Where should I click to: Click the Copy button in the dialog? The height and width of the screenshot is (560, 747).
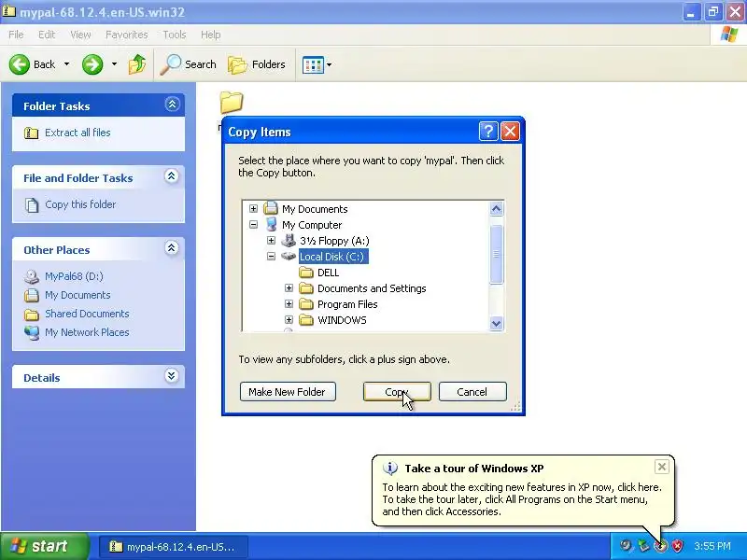point(397,392)
